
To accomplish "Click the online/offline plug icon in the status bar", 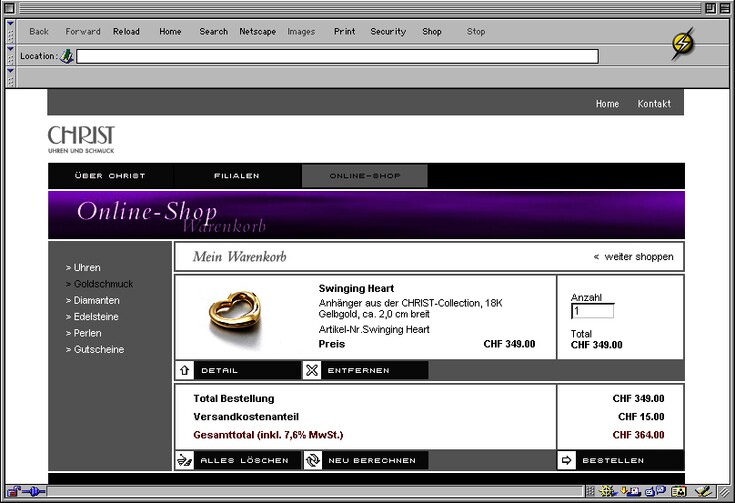I will 34,491.
